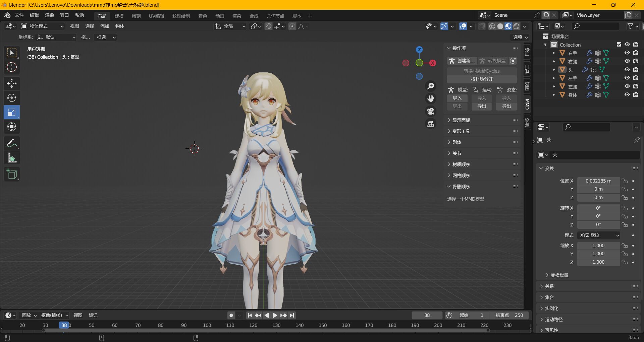Select the Transform tool
The image size is (644, 342).
click(x=12, y=127)
